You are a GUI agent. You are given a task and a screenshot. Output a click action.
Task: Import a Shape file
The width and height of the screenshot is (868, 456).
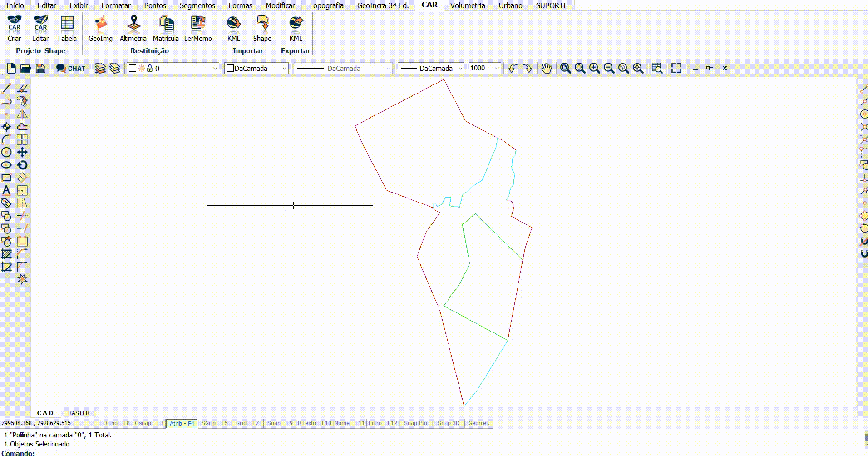coord(262,29)
